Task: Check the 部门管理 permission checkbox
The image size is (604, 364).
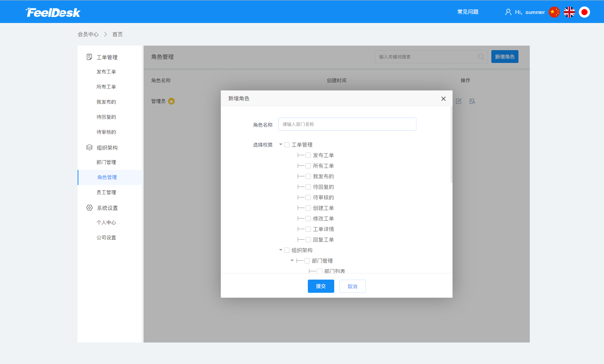Action: click(307, 261)
